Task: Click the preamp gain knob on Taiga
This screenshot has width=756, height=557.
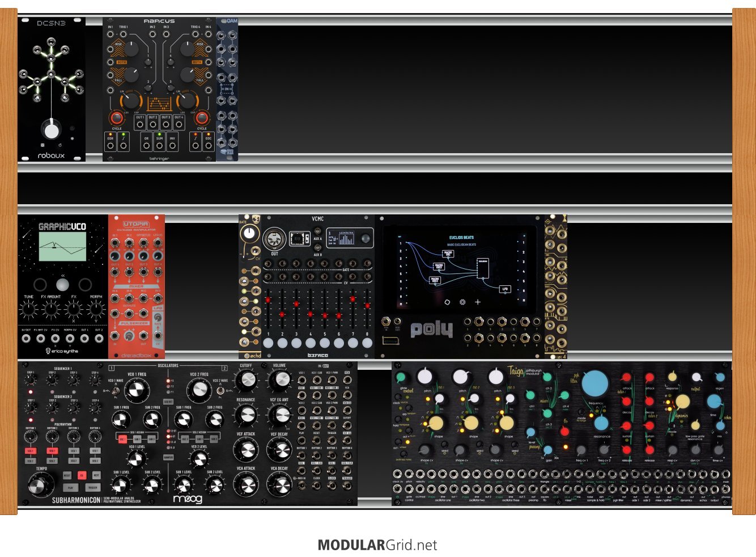Action: tap(547, 451)
